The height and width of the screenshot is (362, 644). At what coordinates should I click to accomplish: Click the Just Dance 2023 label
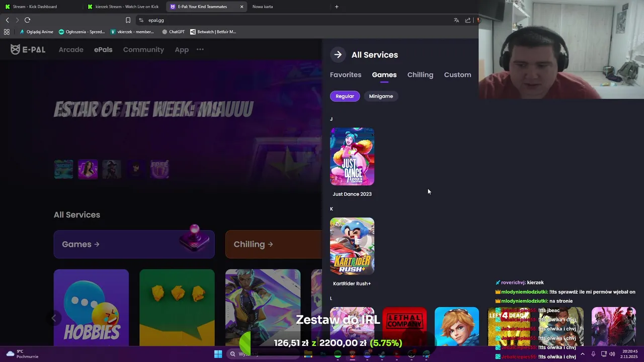click(352, 194)
